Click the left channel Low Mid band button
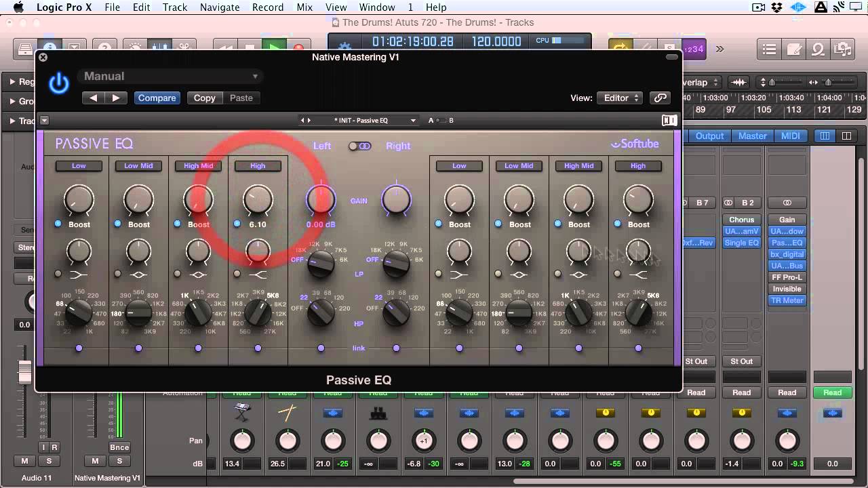Screen dimensions: 868x488 138,166
